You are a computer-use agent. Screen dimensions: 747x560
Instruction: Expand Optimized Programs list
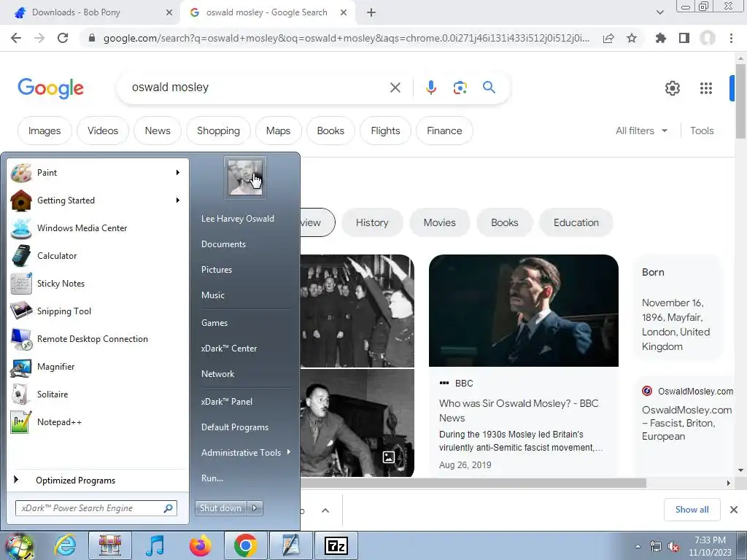coord(98,480)
